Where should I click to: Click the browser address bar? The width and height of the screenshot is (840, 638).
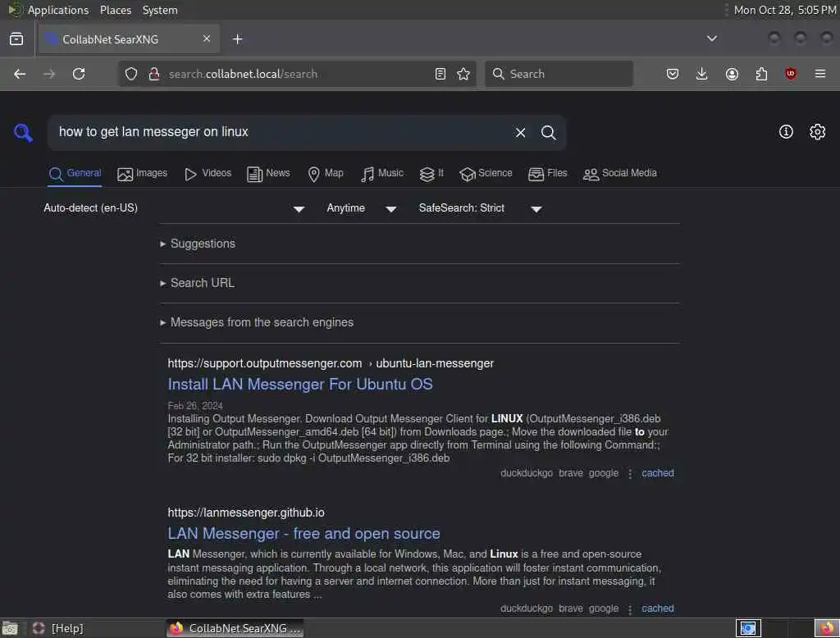coord(297,74)
